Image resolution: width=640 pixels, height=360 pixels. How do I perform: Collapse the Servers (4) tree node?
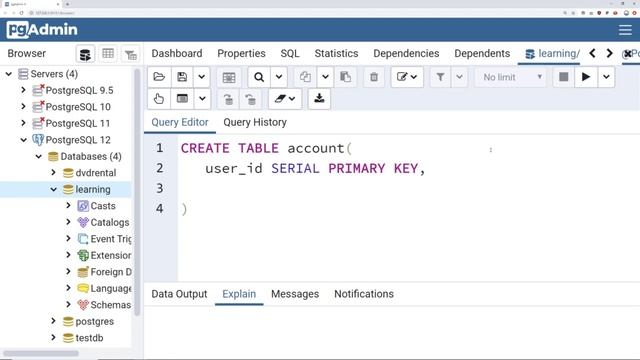(x=9, y=74)
